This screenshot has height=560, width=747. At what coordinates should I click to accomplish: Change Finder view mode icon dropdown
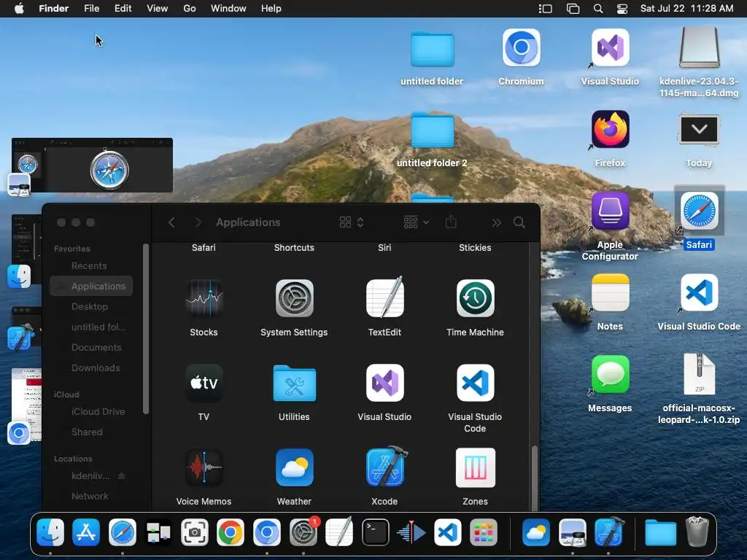352,222
